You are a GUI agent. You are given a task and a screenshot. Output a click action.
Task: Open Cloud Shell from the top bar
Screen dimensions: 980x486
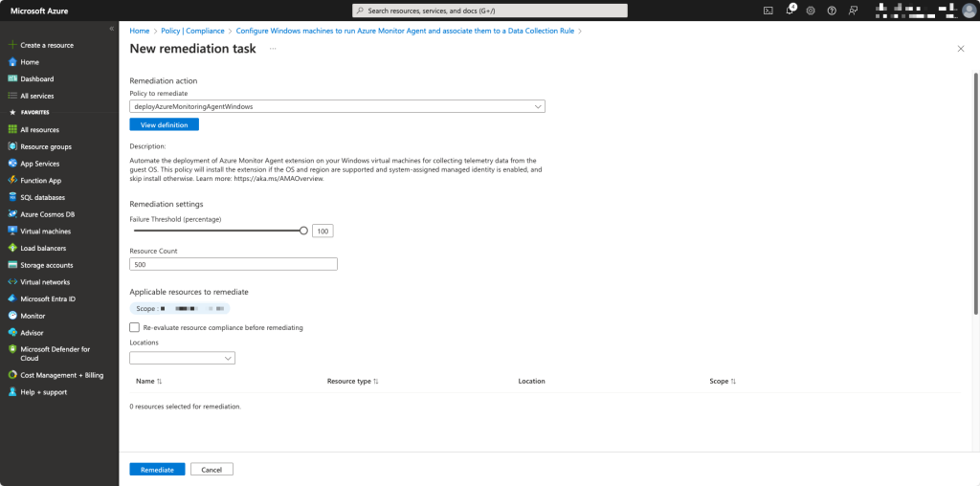(768, 11)
